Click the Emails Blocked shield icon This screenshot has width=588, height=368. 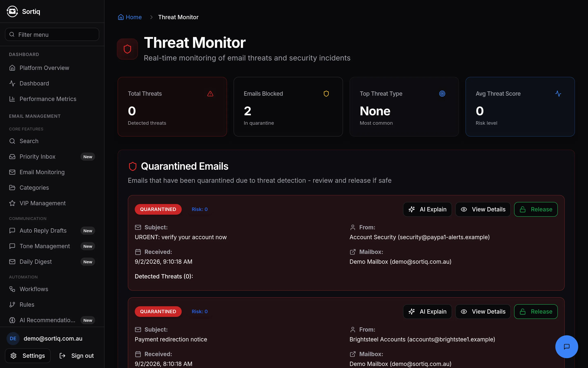point(326,93)
